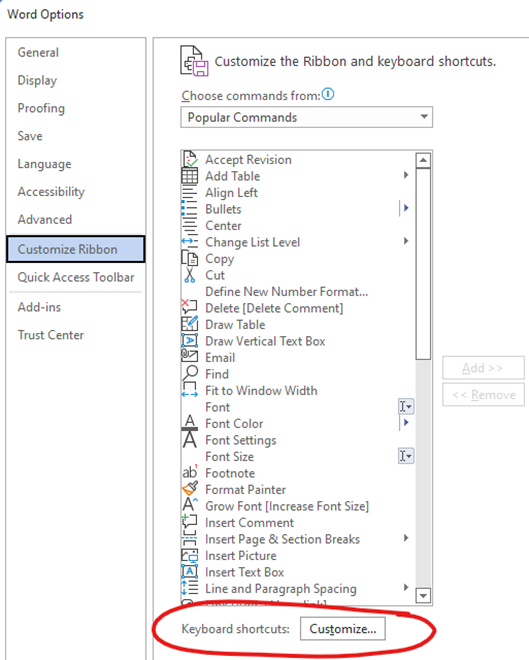
Task: Select the Insert Picture icon
Action: point(189,555)
